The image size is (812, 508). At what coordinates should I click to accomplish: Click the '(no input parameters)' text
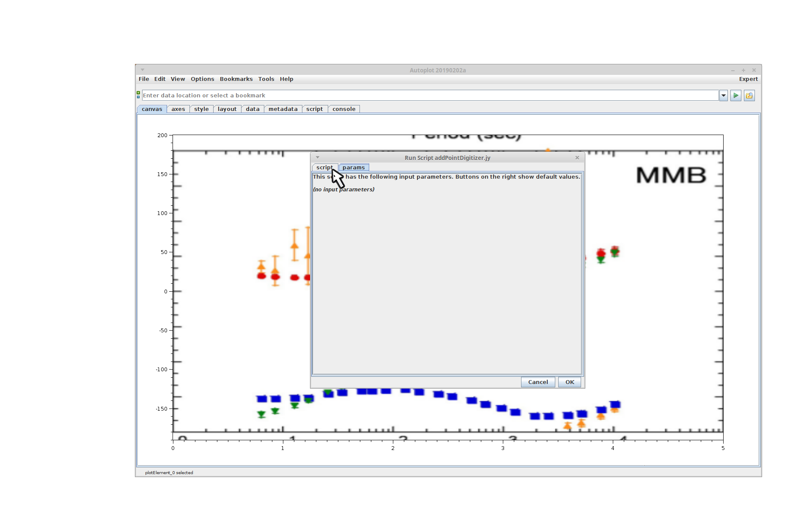coord(344,190)
